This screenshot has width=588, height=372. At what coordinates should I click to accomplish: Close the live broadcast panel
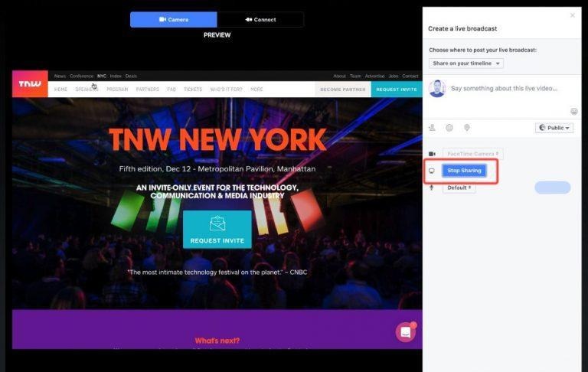point(572,15)
